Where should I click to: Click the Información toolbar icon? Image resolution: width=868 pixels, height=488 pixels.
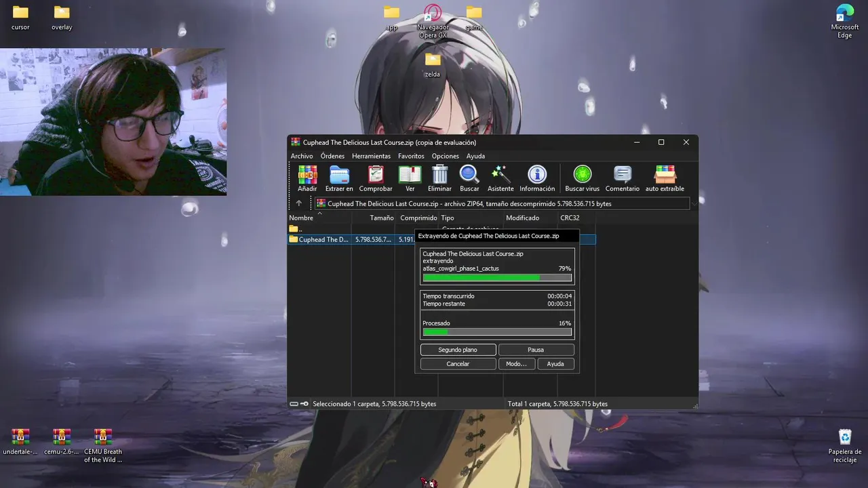(x=537, y=179)
